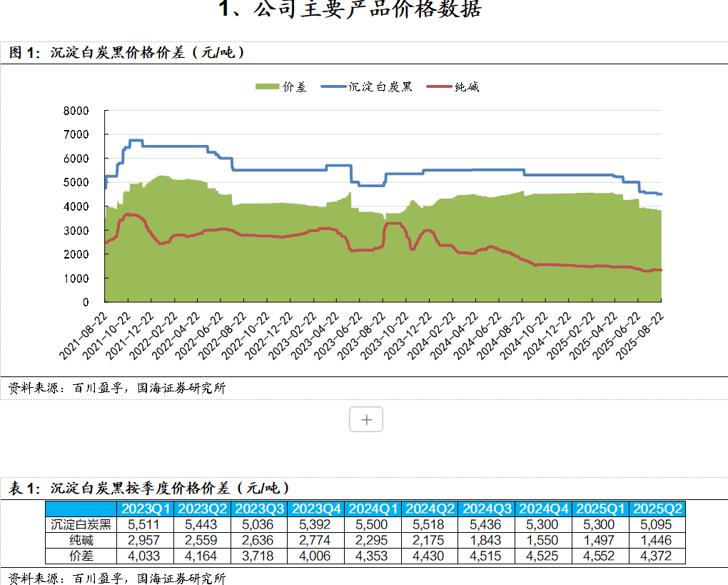Click the red 纯碱 legend line
The image size is (728, 585).
pyautogui.click(x=439, y=87)
